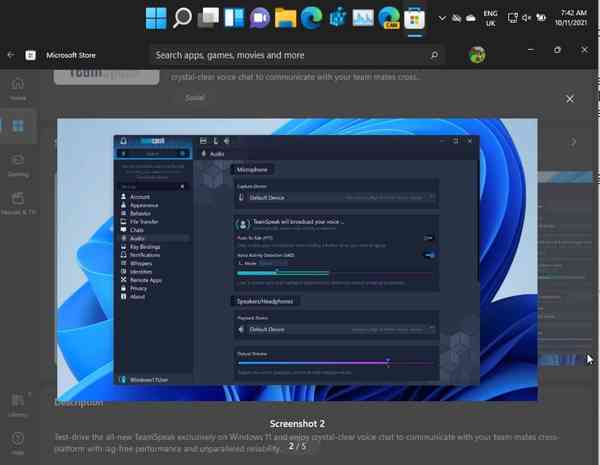
Task: Open Task View on taskbar
Action: [208, 18]
